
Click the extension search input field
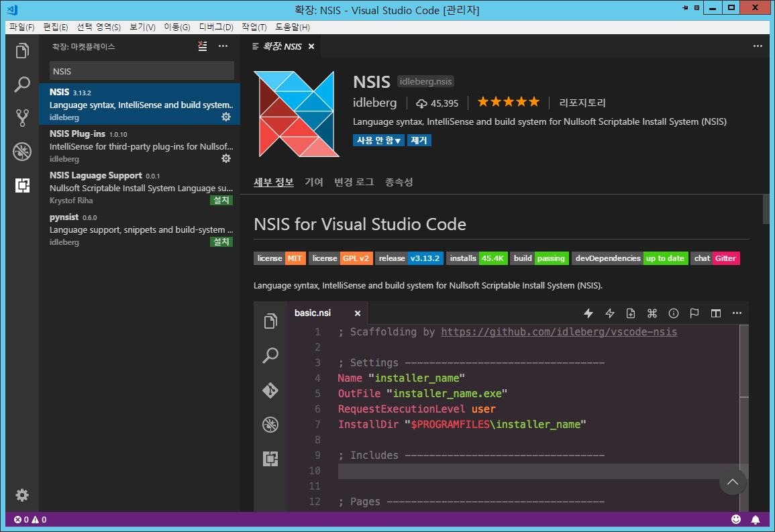(142, 71)
